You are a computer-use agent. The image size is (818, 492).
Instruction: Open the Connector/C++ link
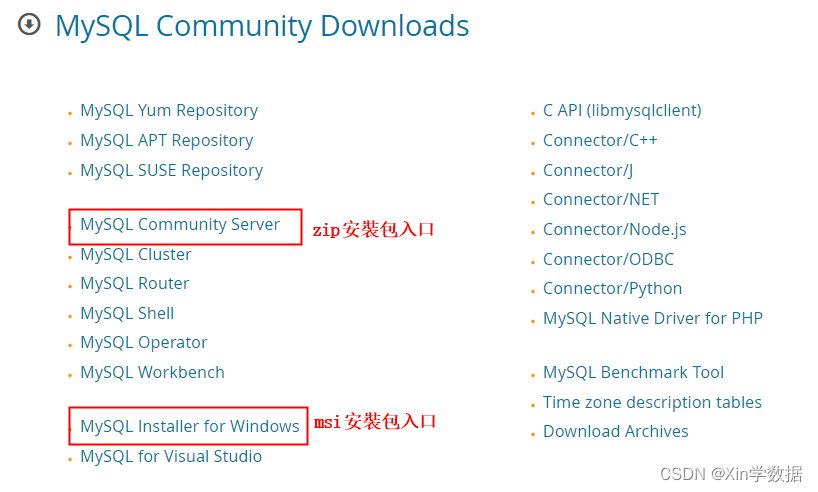[600, 140]
